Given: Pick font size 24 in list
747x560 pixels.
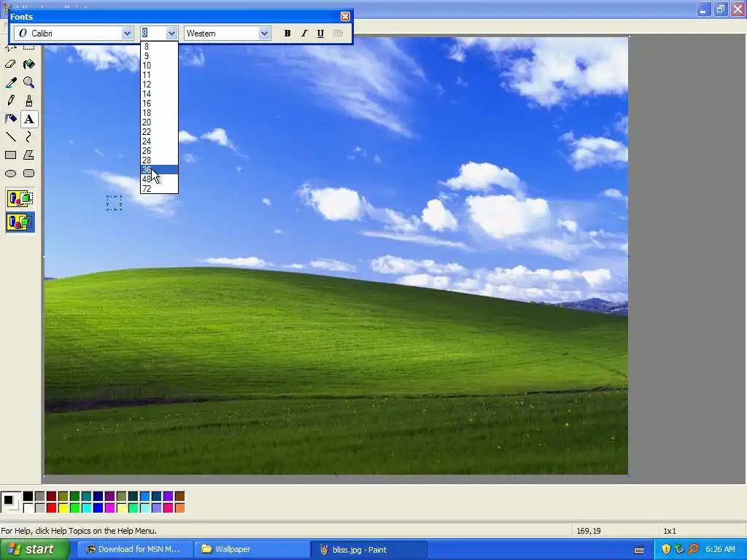Looking at the screenshot, I should point(159,141).
